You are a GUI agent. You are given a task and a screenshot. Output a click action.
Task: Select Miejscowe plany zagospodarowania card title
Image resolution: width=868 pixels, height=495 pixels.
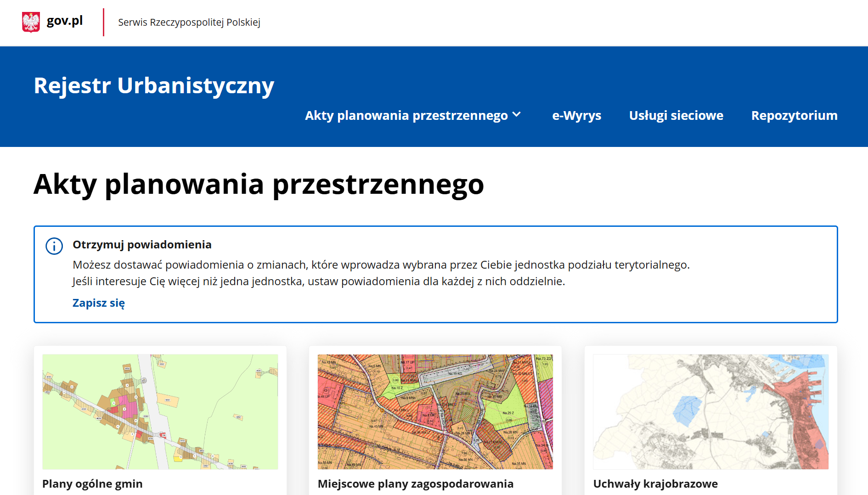[416, 484]
